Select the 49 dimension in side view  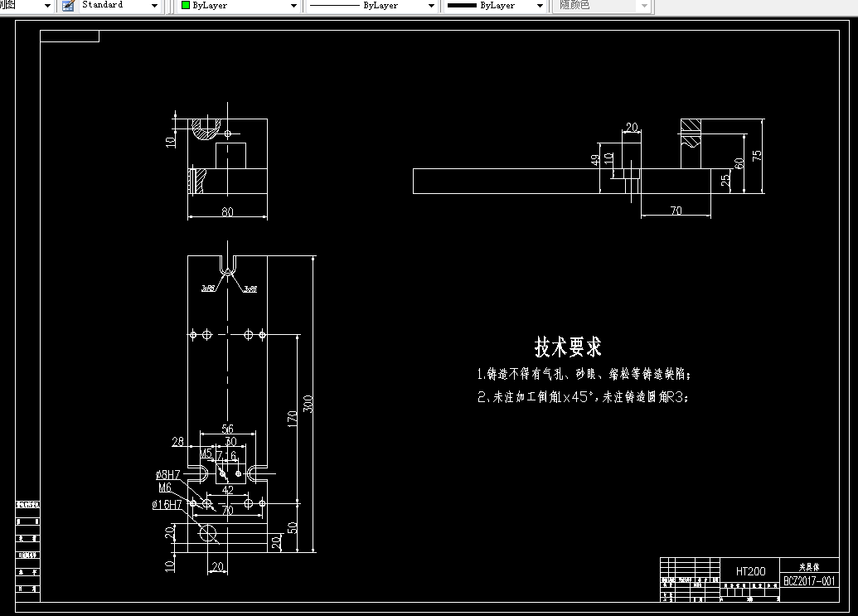tap(595, 160)
